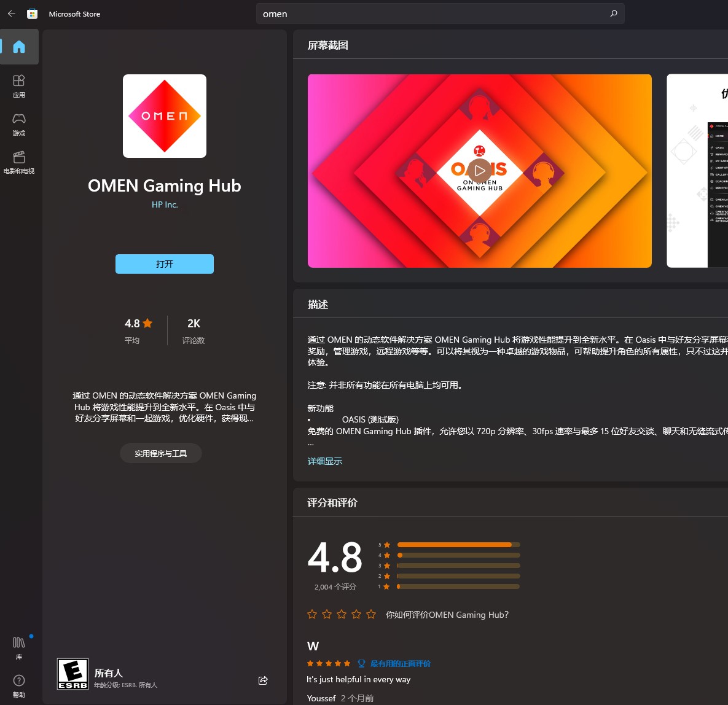Open the HP Inc. publisher link
Image resolution: width=728 pixels, height=705 pixels.
tap(165, 204)
